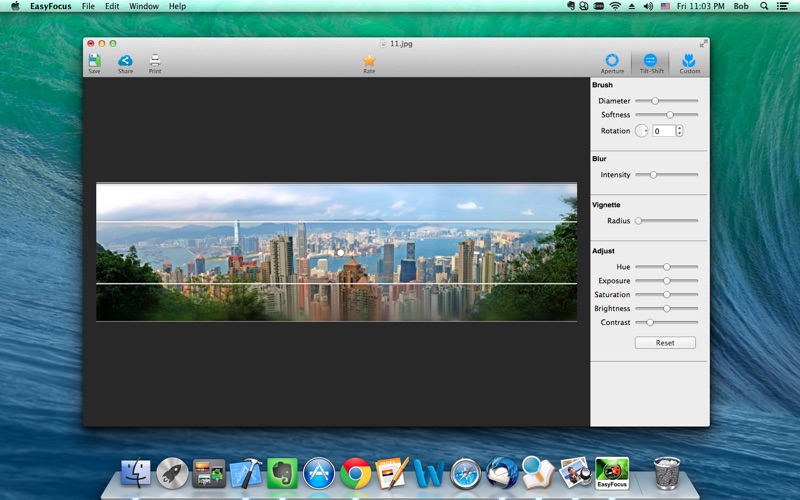Click the 11.jpg document title icon
Screen dimensions: 800x500
383,44
